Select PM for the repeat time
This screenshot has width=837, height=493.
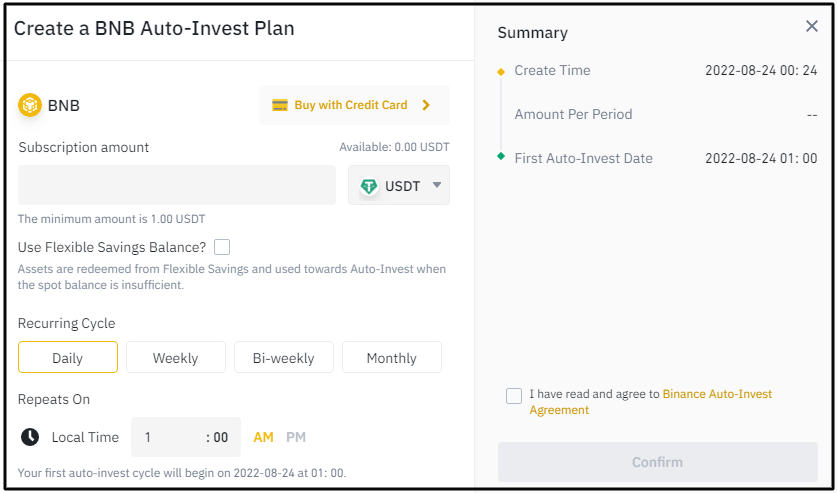[x=296, y=437]
